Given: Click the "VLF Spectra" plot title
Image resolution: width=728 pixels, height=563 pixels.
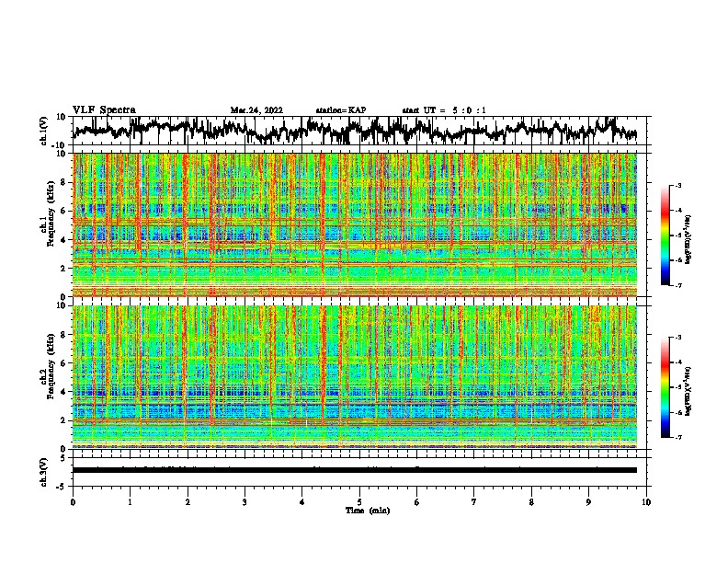Looking at the screenshot, I should (x=104, y=110).
